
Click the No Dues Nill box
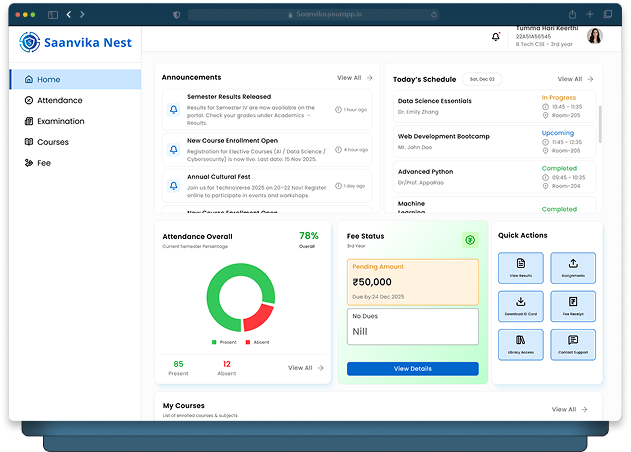[x=413, y=327]
